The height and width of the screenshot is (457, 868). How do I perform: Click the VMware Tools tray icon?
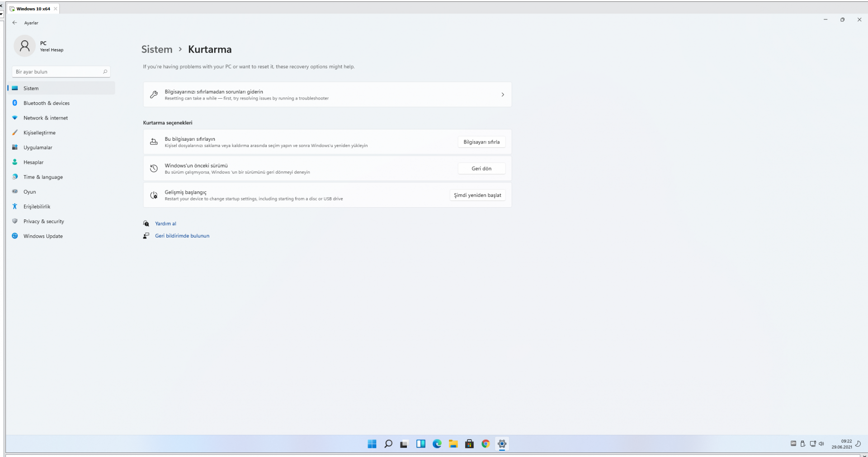tap(793, 444)
